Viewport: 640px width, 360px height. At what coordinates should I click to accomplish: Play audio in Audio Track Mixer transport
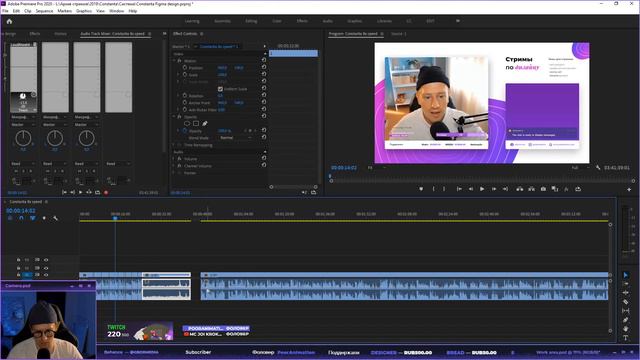click(80, 192)
